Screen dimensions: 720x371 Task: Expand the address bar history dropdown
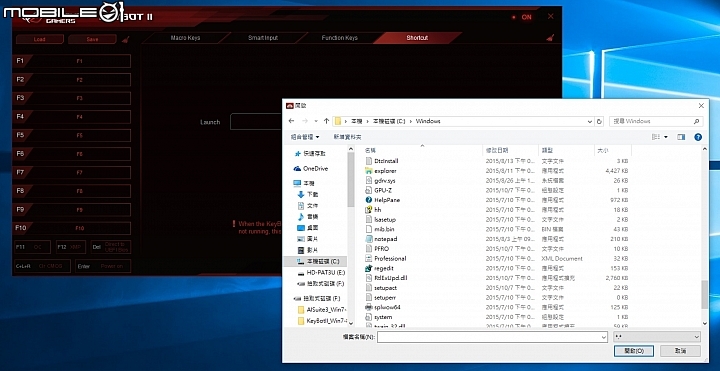pyautogui.click(x=590, y=121)
